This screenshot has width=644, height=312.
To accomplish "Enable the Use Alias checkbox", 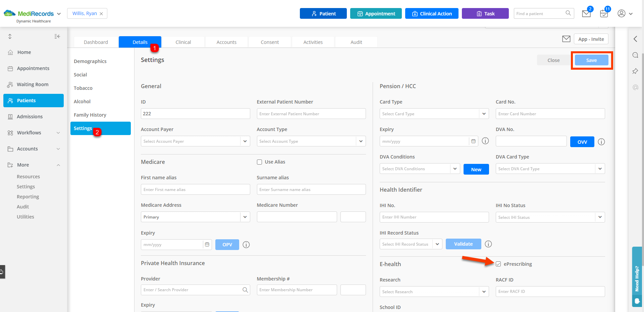I will (259, 162).
